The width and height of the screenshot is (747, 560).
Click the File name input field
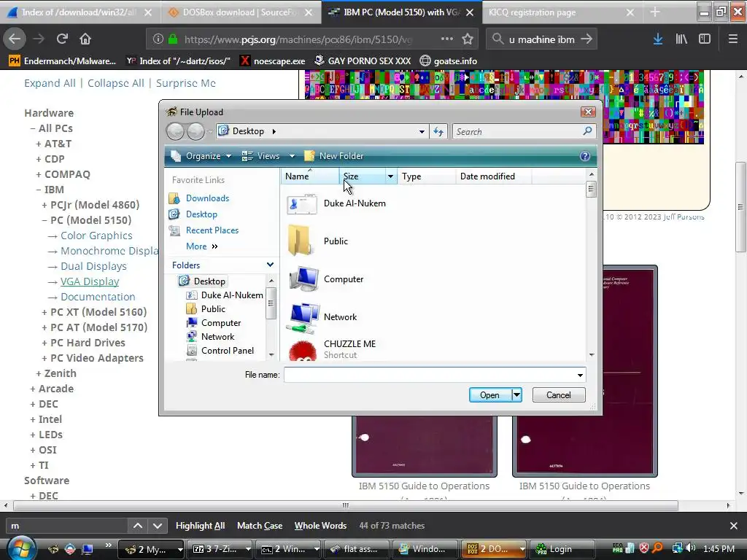click(429, 376)
